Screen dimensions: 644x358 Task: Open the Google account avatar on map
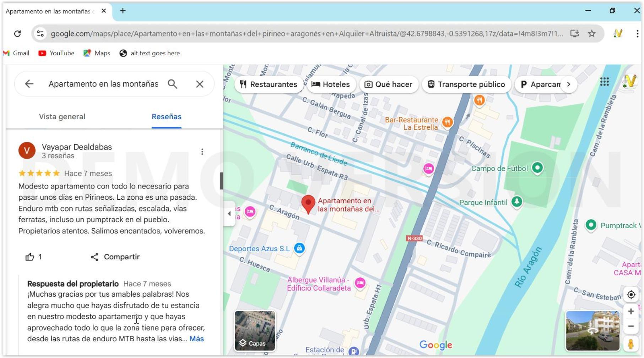point(630,82)
